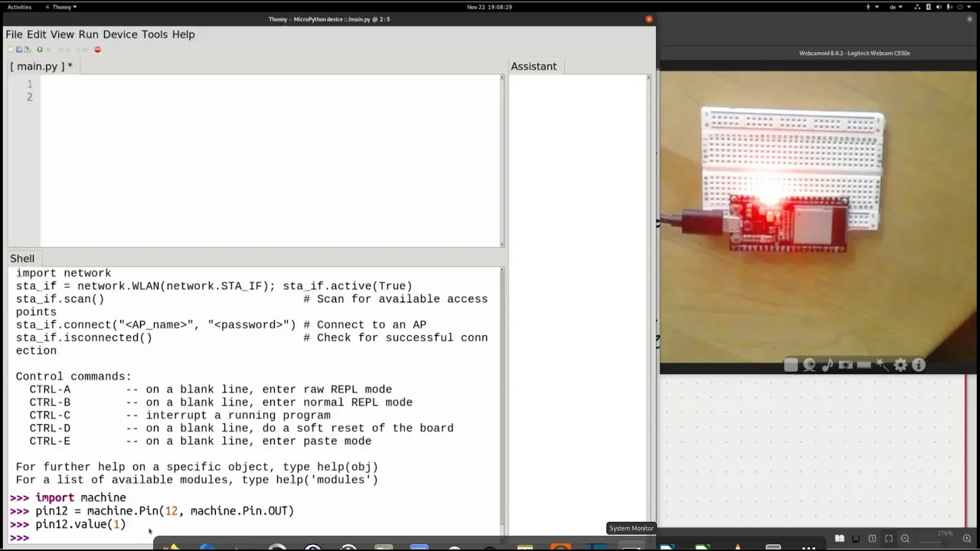The height and width of the screenshot is (551, 980).
Task: Open the View menu
Action: tap(62, 34)
